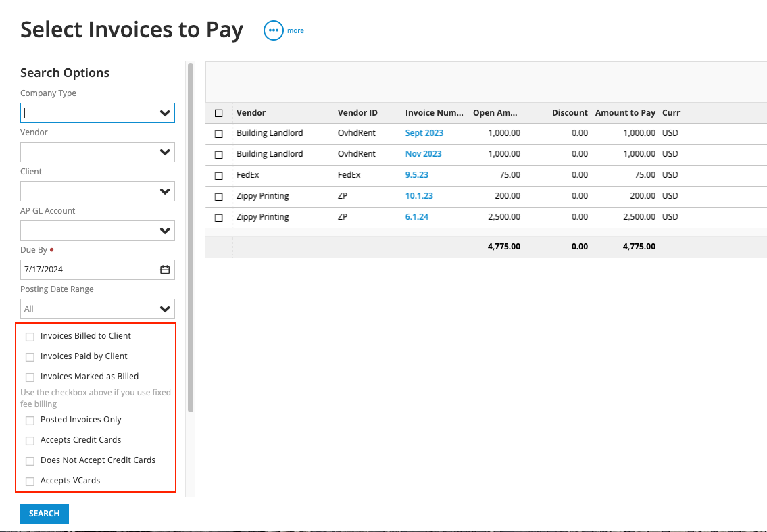Tick Posted Invoices Only checkbox
The image size is (767, 532).
30,420
